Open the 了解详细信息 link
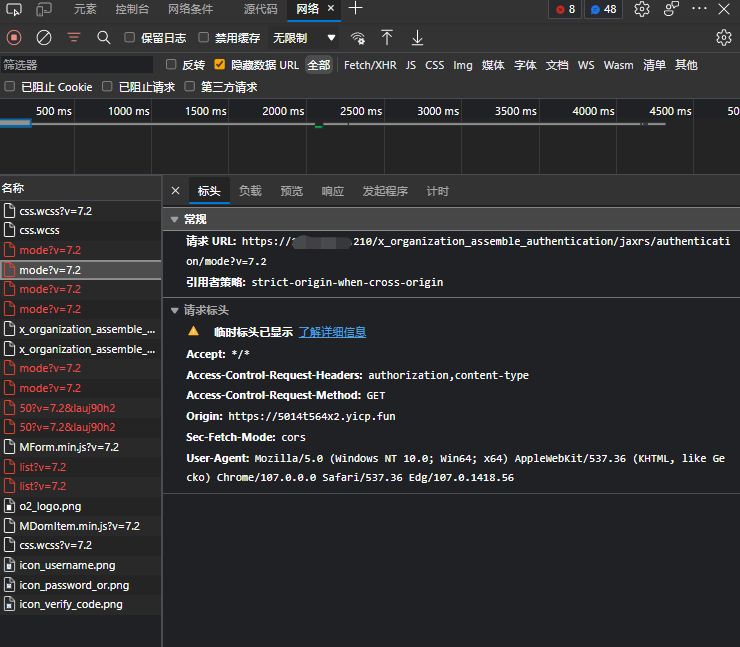This screenshot has height=647, width=740. coord(332,332)
